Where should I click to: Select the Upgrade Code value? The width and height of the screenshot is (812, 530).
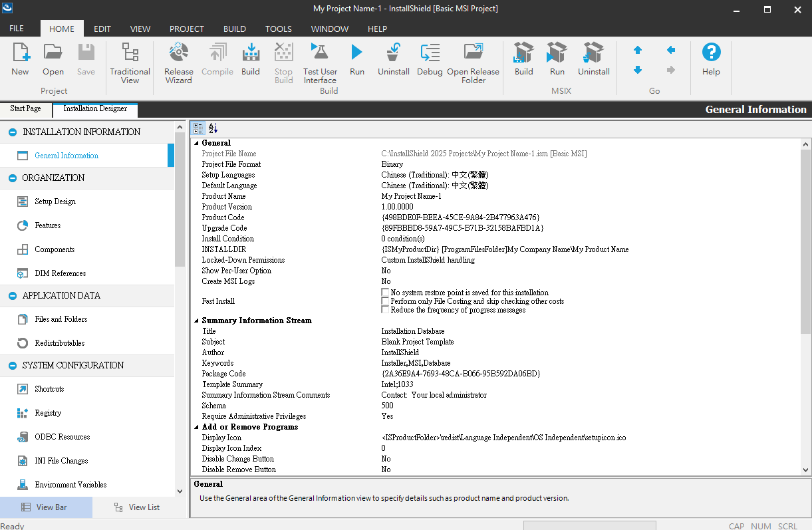click(x=462, y=228)
